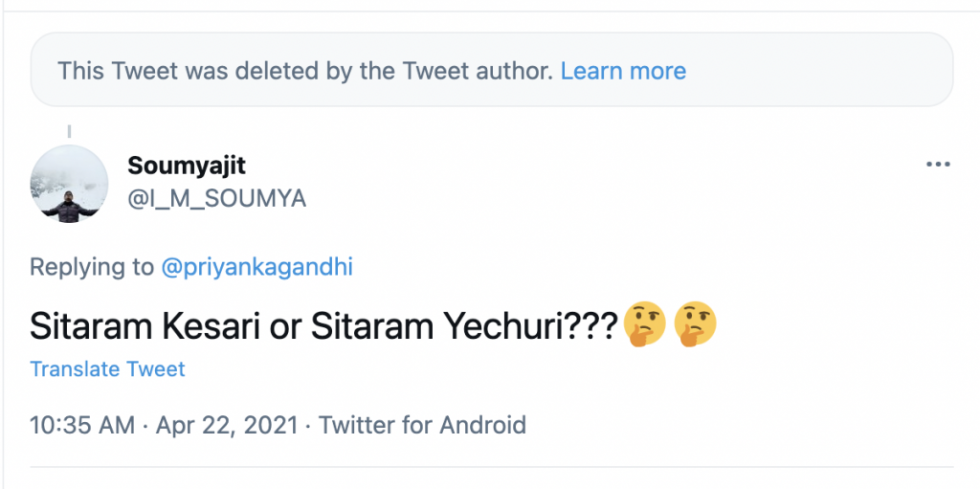Open the Learn more link
The image size is (980, 489).
[623, 71]
